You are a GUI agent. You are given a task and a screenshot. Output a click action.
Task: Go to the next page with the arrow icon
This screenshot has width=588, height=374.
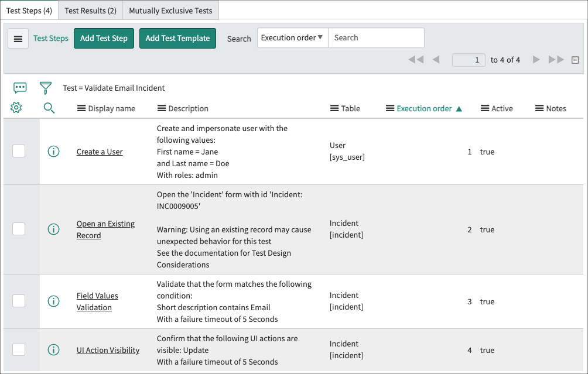[x=536, y=59]
